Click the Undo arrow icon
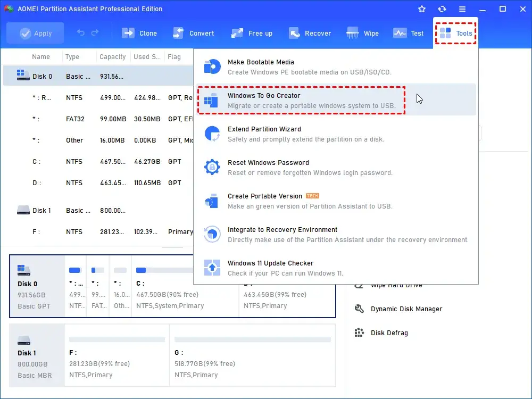The image size is (532, 399). tap(81, 33)
